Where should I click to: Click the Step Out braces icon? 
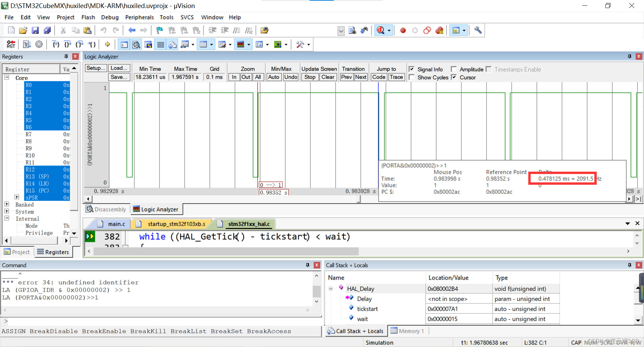(79, 44)
